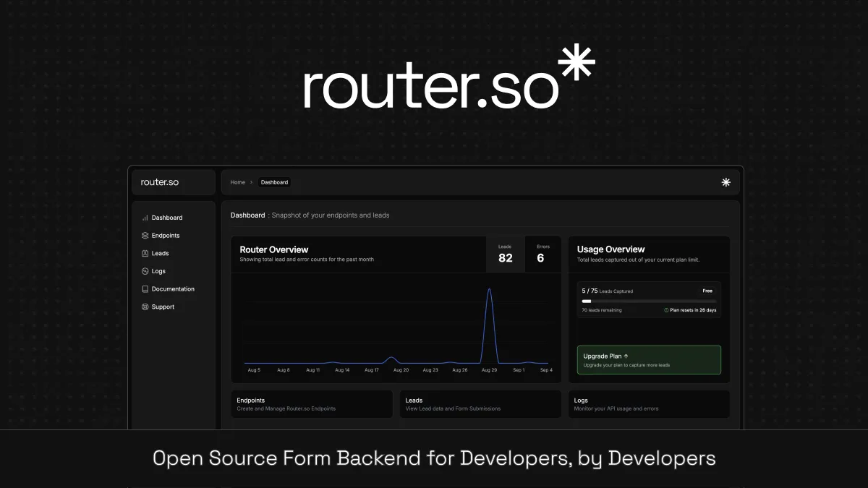Click the Leads count showing 82

click(x=505, y=257)
